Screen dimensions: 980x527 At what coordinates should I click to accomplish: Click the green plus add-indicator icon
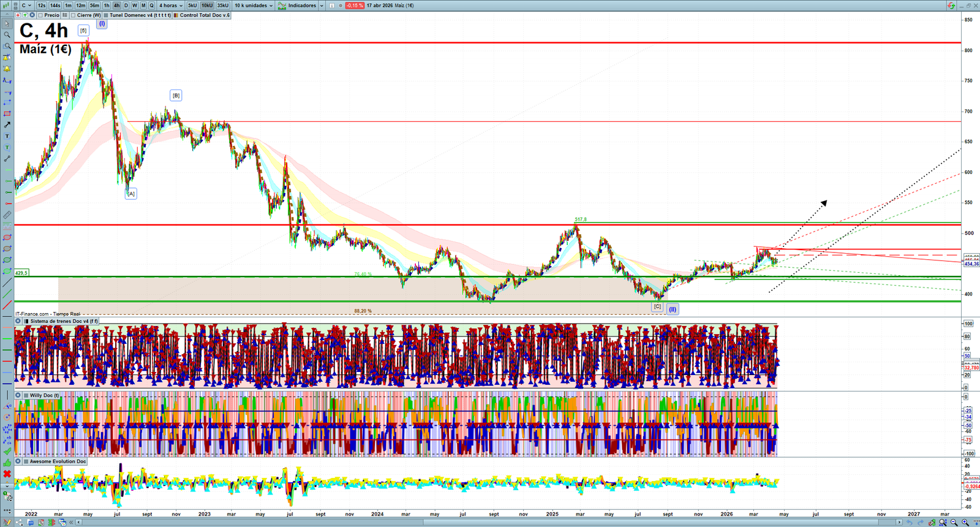pyautogui.click(x=25, y=15)
